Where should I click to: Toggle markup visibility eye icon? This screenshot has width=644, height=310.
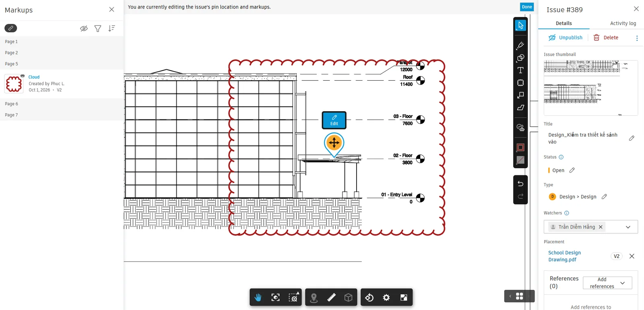click(x=84, y=28)
